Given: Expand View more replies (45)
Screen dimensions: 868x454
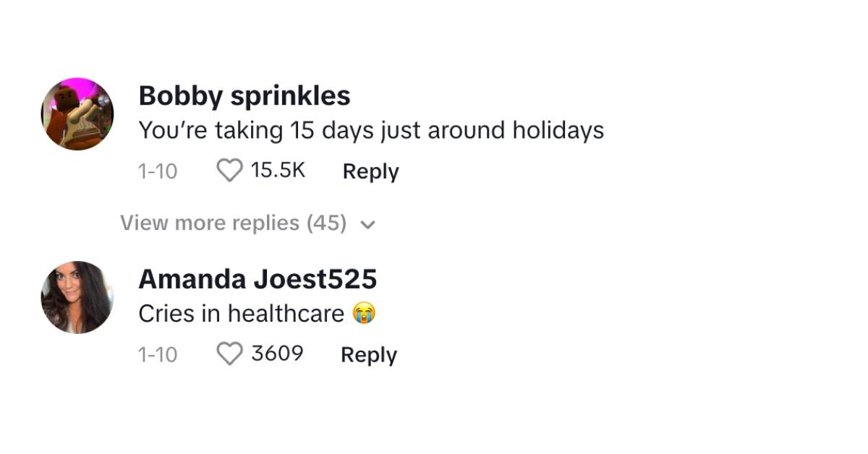Looking at the screenshot, I should point(233,223).
